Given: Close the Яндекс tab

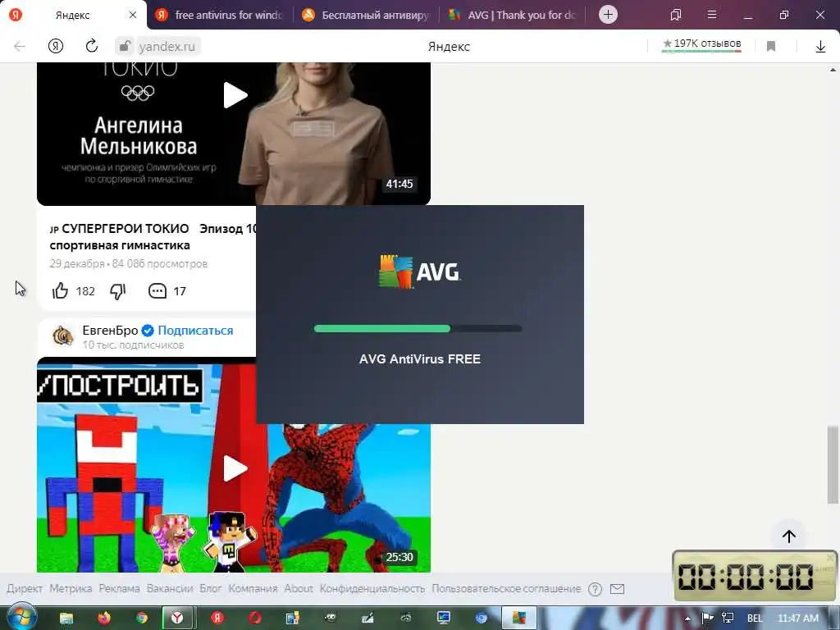Looking at the screenshot, I should 133,15.
